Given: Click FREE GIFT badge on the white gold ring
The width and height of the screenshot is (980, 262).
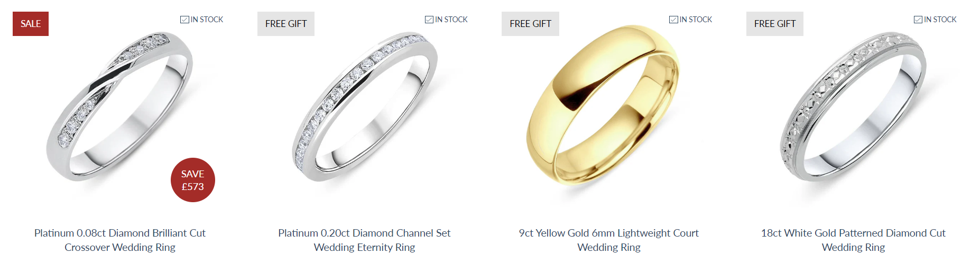Looking at the screenshot, I should tap(775, 24).
